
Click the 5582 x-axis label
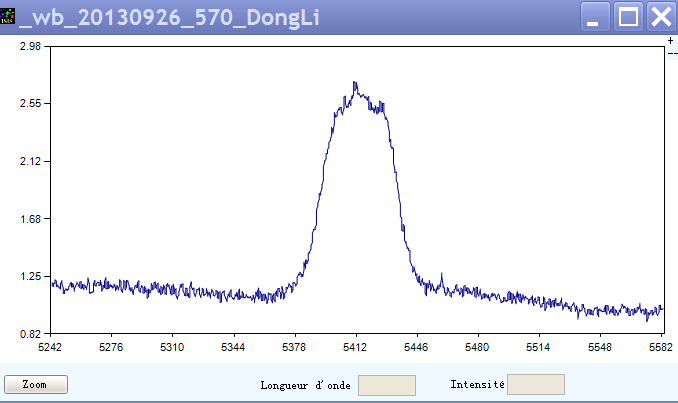[x=662, y=347]
